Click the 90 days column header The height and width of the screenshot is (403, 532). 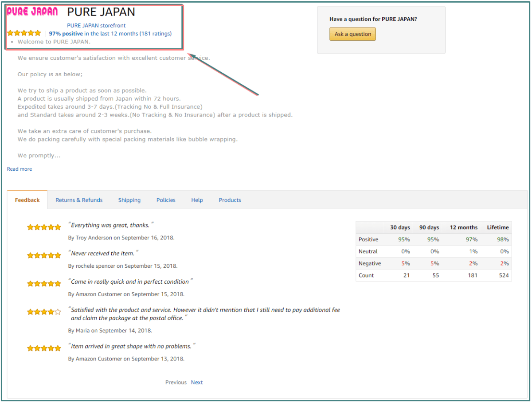coord(429,227)
